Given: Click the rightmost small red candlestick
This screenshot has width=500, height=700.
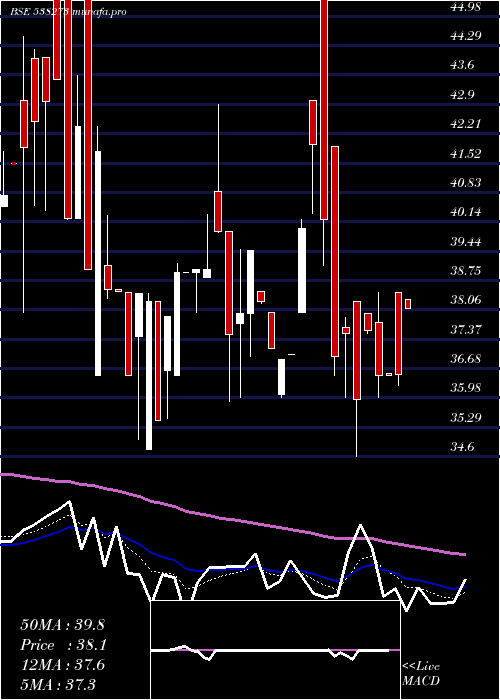Looking at the screenshot, I should tap(408, 304).
